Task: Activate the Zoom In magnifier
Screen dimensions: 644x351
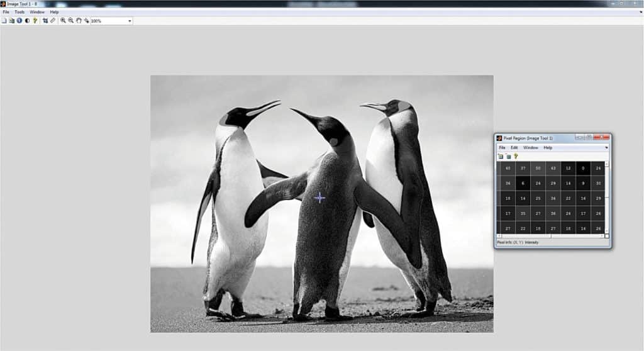Action: 64,21
